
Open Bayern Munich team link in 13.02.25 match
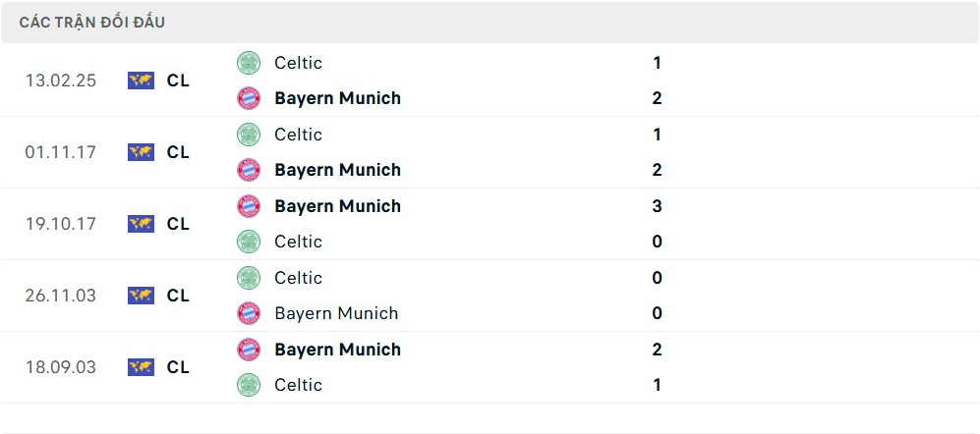(x=337, y=98)
